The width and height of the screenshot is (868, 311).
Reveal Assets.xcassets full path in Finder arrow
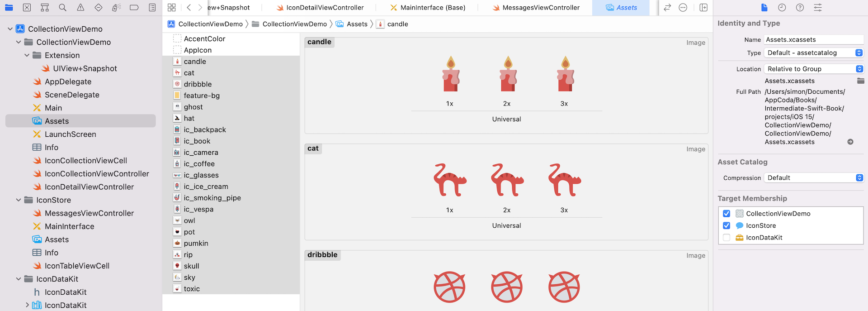(850, 142)
